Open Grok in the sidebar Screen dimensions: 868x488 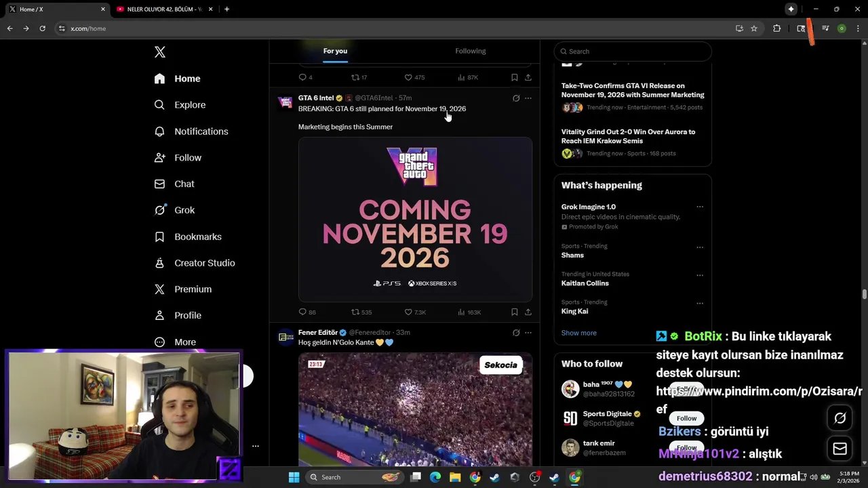(174, 210)
